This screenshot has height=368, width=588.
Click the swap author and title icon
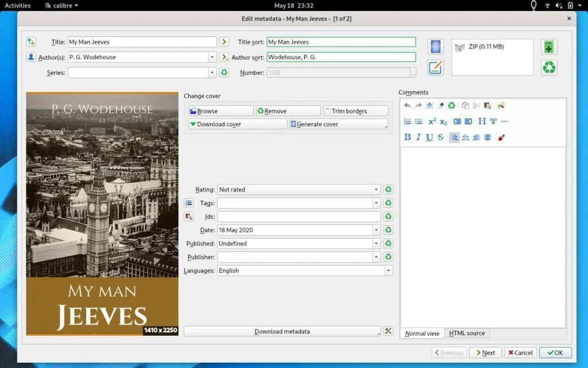(31, 41)
